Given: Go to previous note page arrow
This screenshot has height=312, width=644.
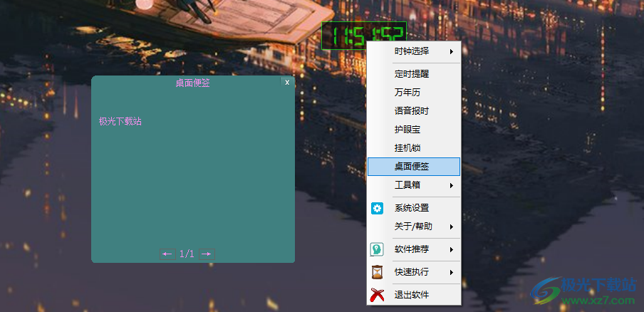Looking at the screenshot, I should click(167, 254).
